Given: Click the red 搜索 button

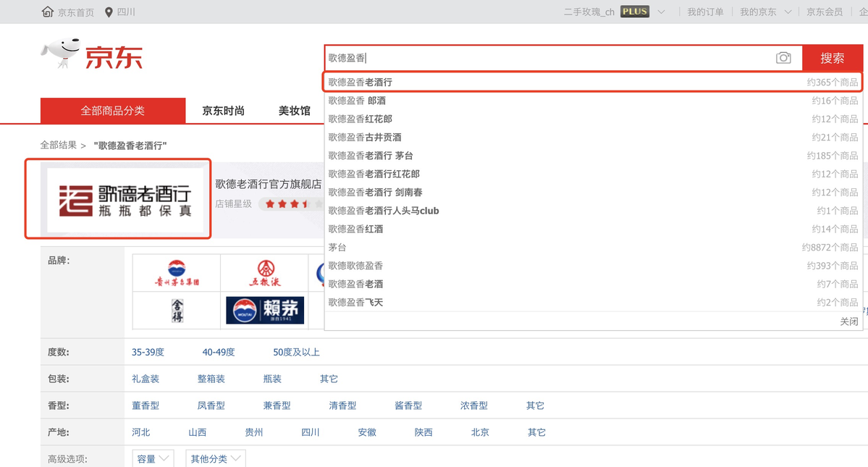Looking at the screenshot, I should click(x=832, y=58).
